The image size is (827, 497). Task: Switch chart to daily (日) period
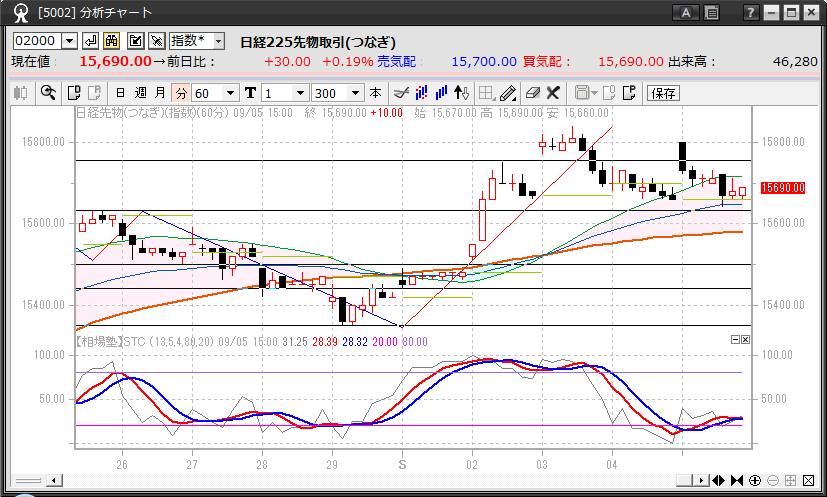click(x=120, y=93)
